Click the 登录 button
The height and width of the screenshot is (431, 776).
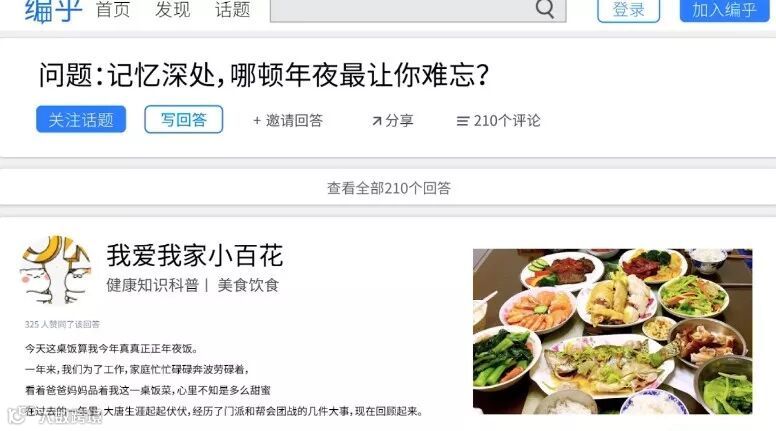[x=629, y=10]
